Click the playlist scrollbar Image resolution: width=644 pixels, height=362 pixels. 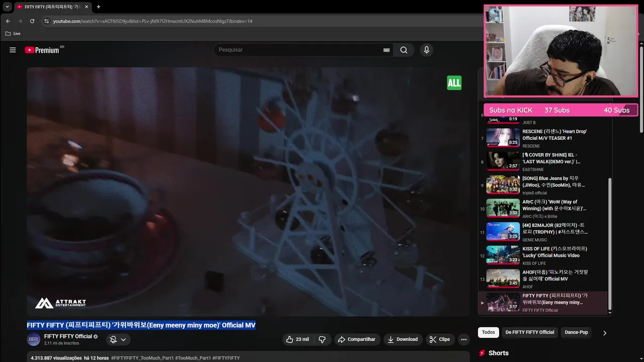coord(610,244)
